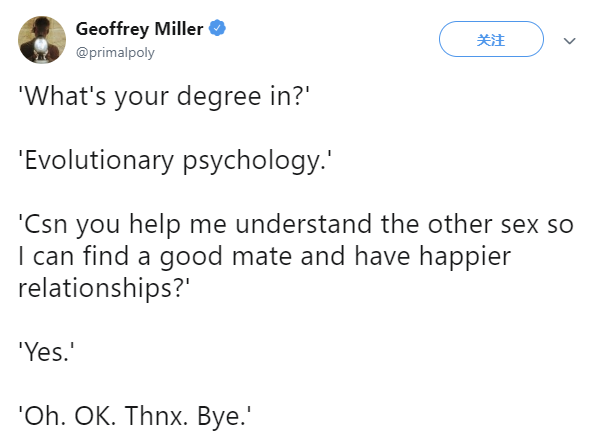Click the word 'Bye.' at tweet end
This screenshot has height=438, width=605.
click(224, 416)
